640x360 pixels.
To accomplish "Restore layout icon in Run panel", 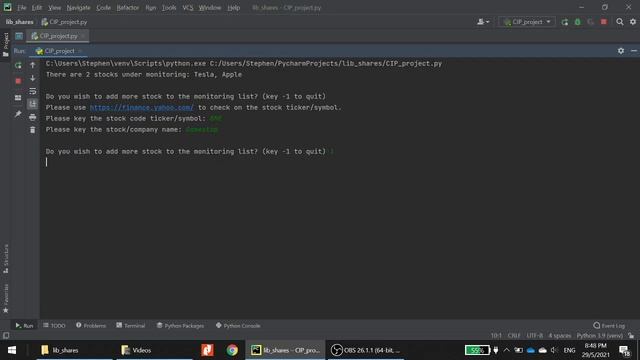I will 18,98.
